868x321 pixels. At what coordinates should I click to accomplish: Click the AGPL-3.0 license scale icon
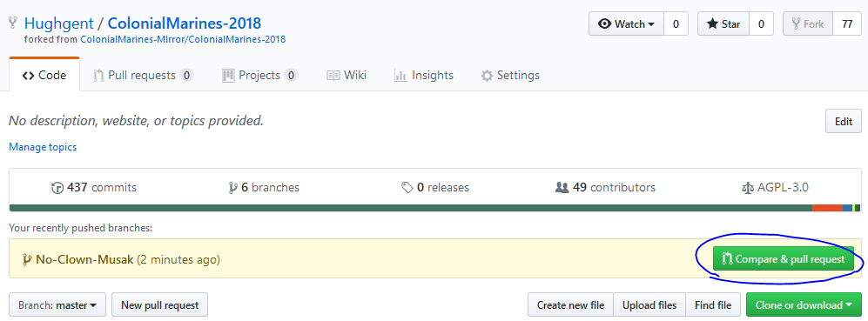[x=747, y=188]
